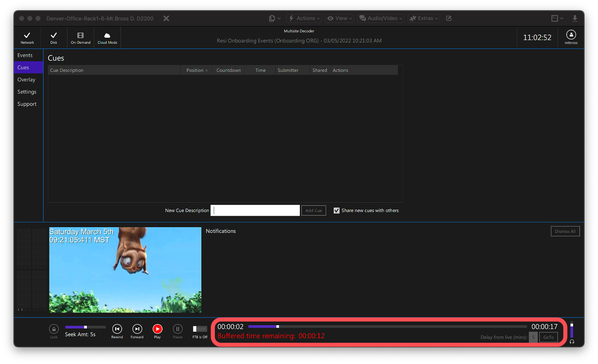Switch to the Events sidebar tab

[25, 55]
